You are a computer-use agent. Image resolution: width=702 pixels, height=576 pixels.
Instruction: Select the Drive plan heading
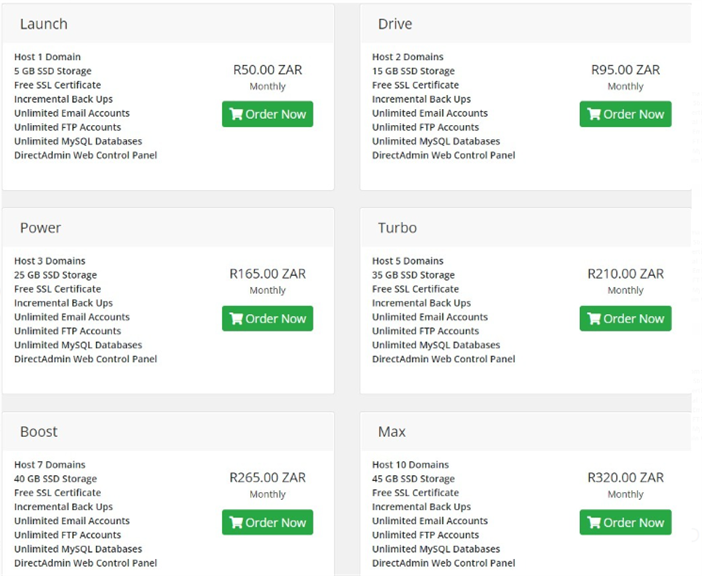[x=395, y=24]
